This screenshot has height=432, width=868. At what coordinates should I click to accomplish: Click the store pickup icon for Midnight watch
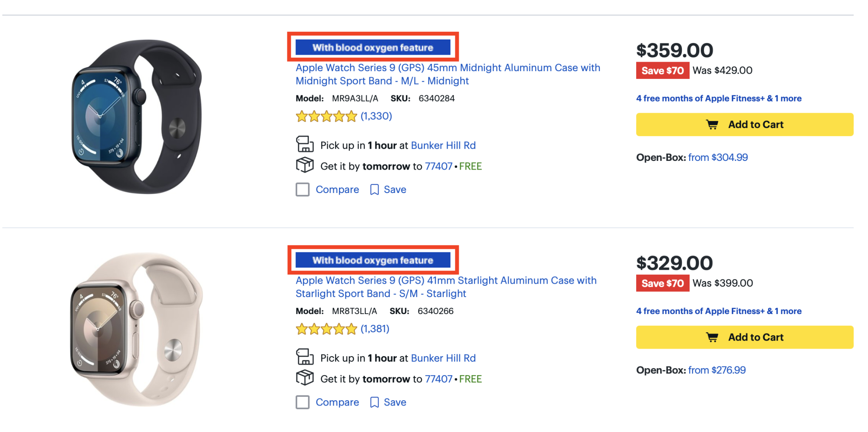(305, 144)
